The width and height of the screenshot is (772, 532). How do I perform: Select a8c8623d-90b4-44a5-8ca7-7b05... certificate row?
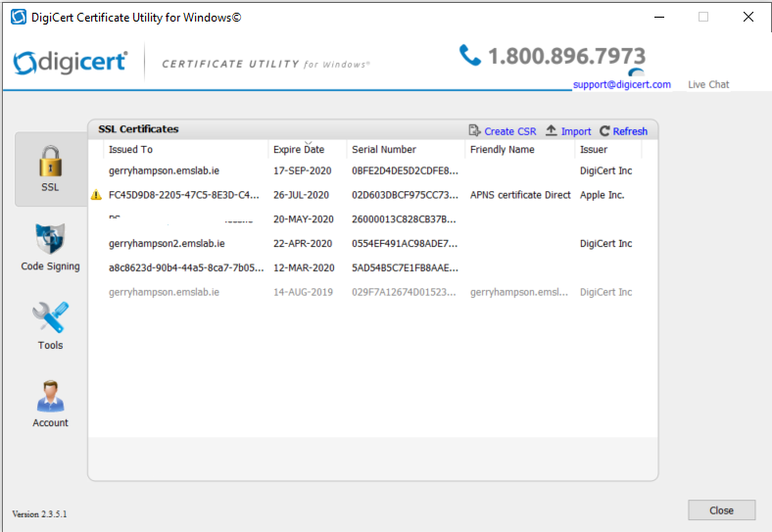click(372, 267)
